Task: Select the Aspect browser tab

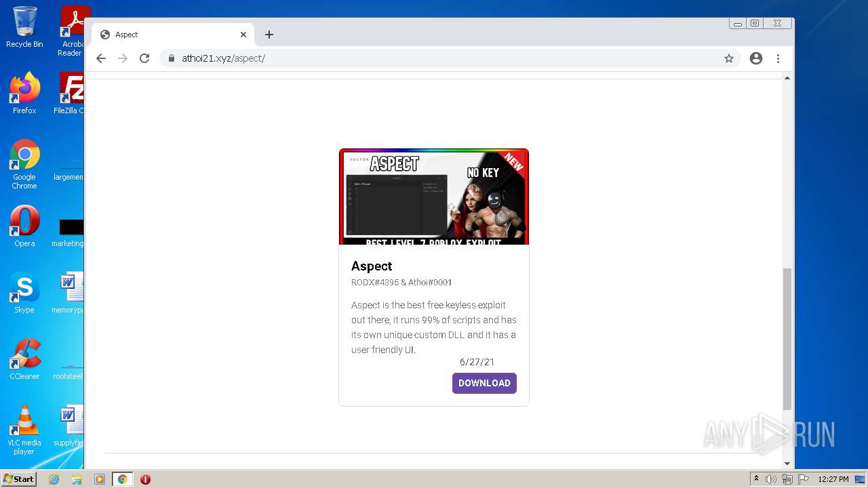Action: pyautogui.click(x=173, y=35)
